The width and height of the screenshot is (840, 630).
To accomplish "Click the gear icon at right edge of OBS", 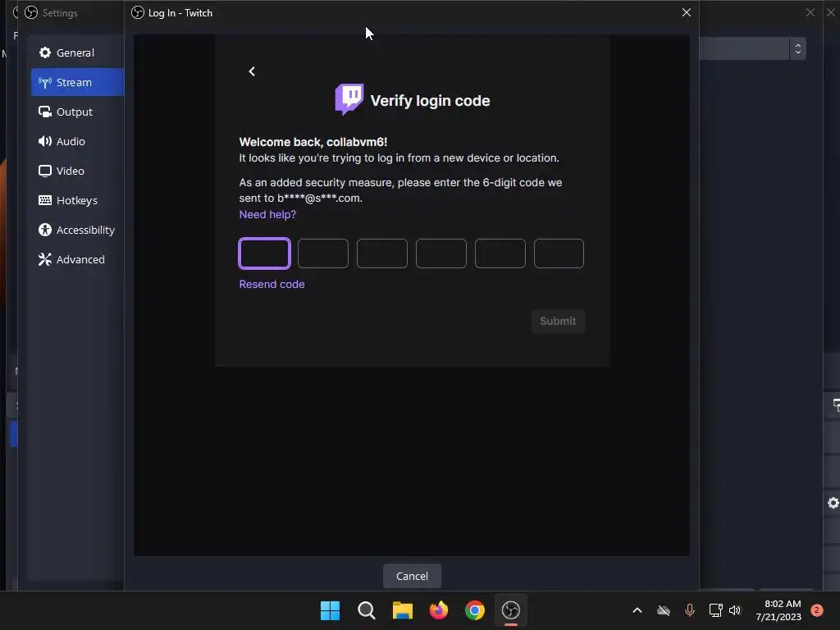I will coord(833,503).
